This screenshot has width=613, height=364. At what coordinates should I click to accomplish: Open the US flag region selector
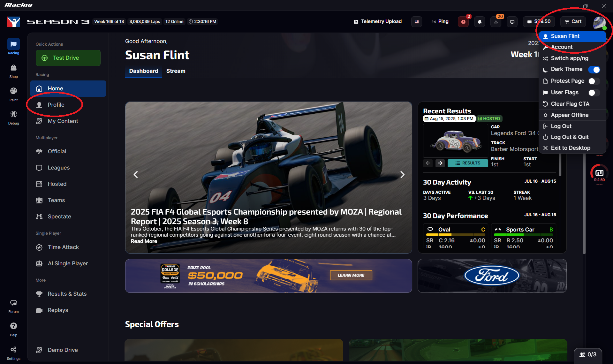[x=417, y=22]
